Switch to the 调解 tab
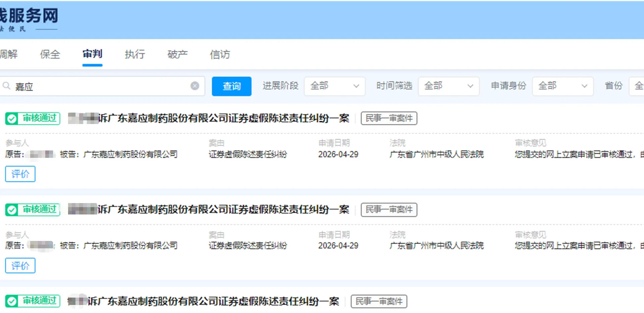The image size is (644, 313). 9,54
